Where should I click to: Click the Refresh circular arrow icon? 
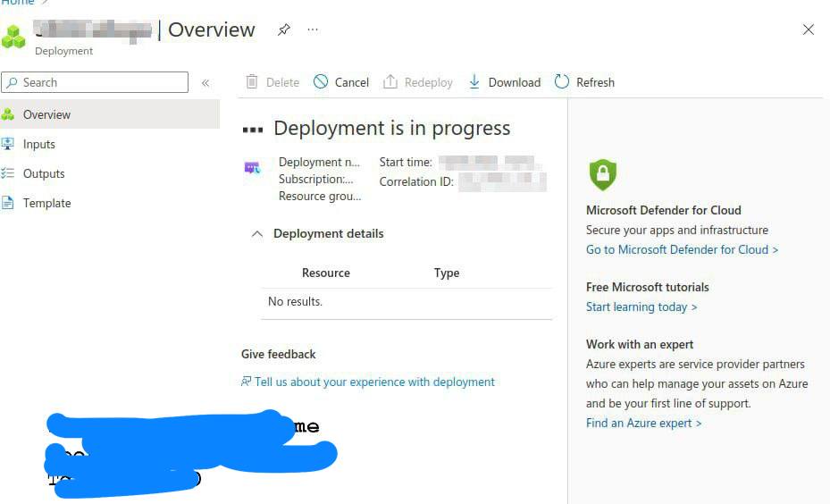[x=562, y=81]
